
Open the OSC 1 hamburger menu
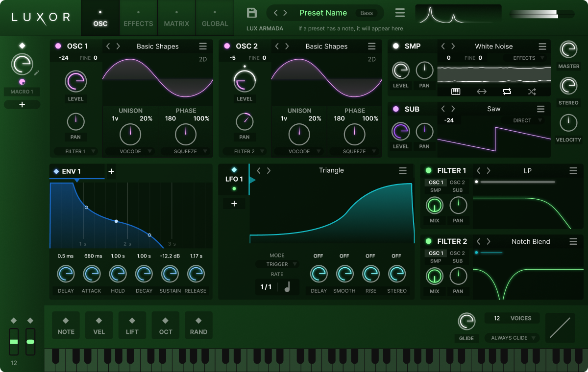(203, 46)
